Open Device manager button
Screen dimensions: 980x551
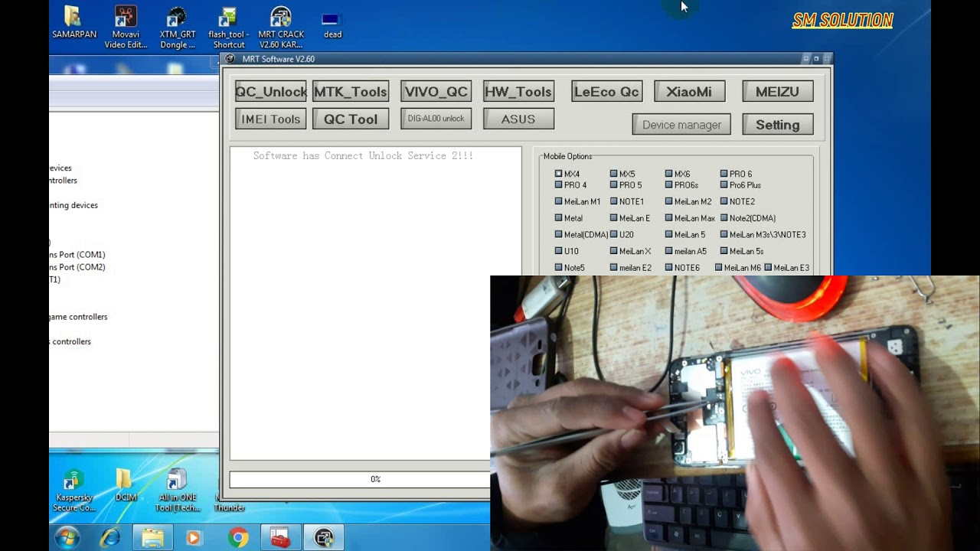click(x=681, y=125)
